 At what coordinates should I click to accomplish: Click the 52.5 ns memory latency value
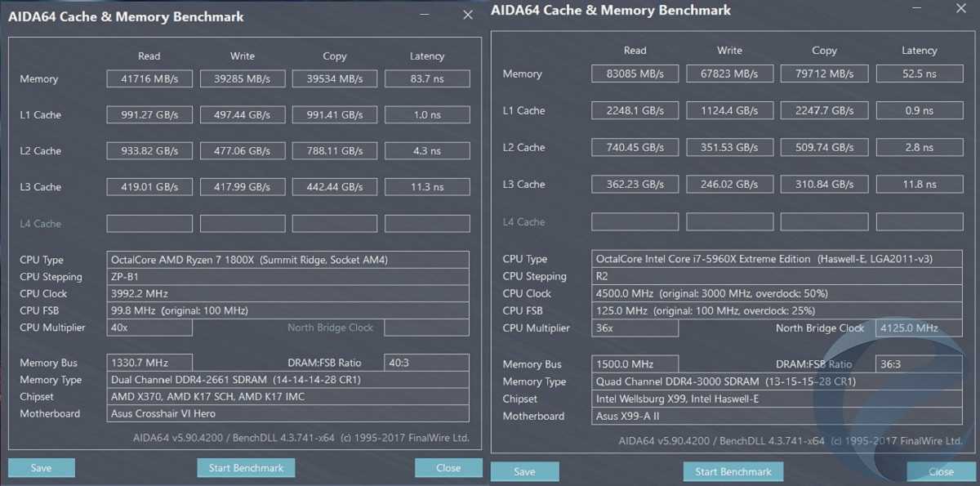tap(919, 74)
